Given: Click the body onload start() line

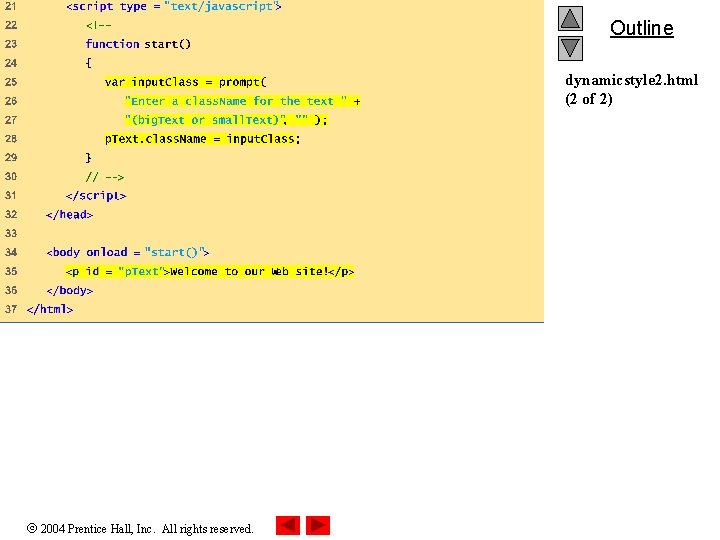Looking at the screenshot, I should pos(128,252).
